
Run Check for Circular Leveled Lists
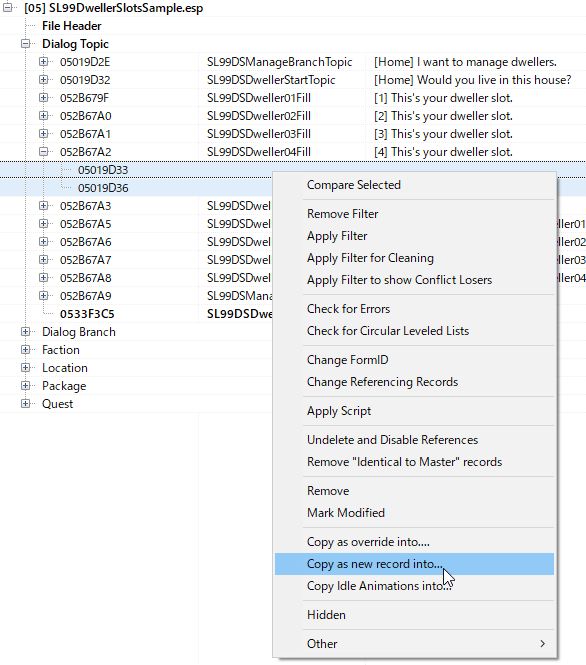pos(414,331)
